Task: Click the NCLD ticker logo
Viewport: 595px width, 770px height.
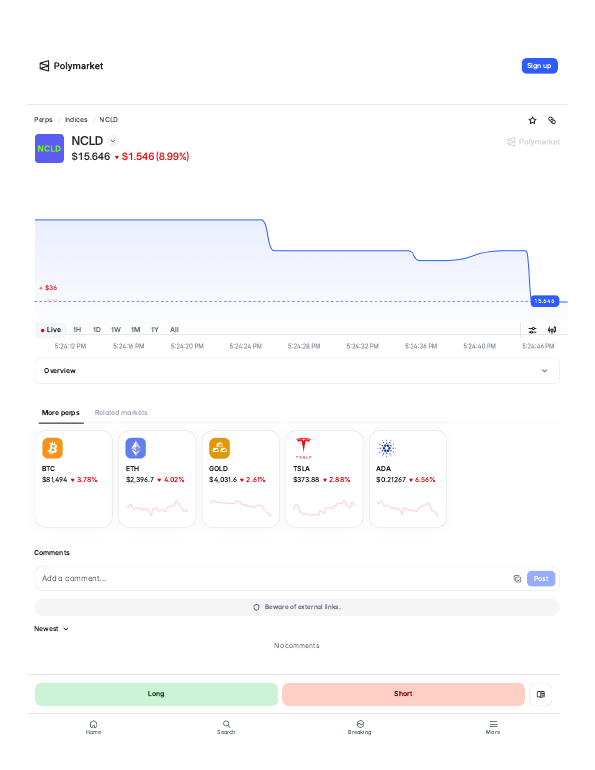Action: (x=49, y=148)
